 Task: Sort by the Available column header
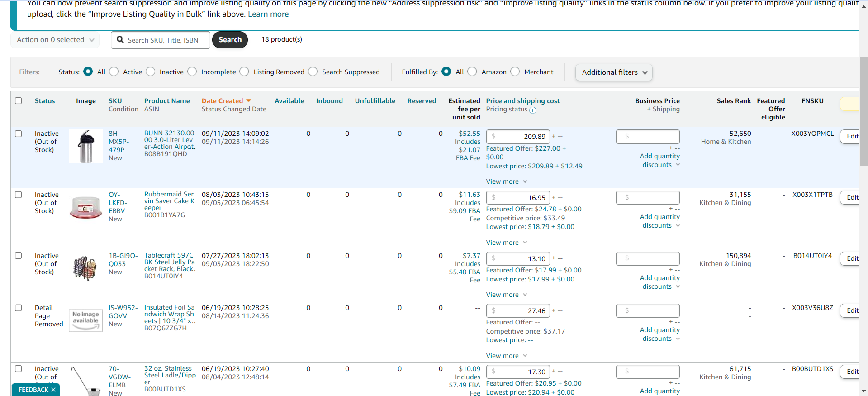point(289,101)
